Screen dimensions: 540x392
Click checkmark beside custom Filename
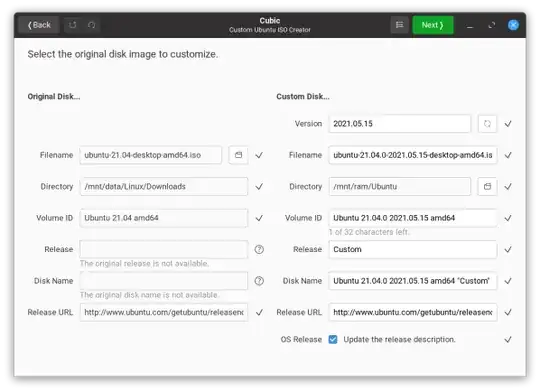508,155
